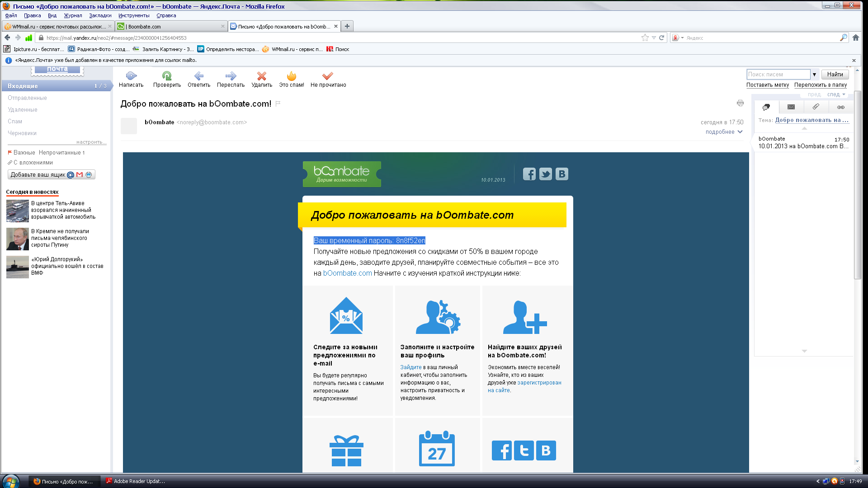Image resolution: width=868 pixels, height=488 pixels.
Task: Open Спам folder
Action: 15,121
